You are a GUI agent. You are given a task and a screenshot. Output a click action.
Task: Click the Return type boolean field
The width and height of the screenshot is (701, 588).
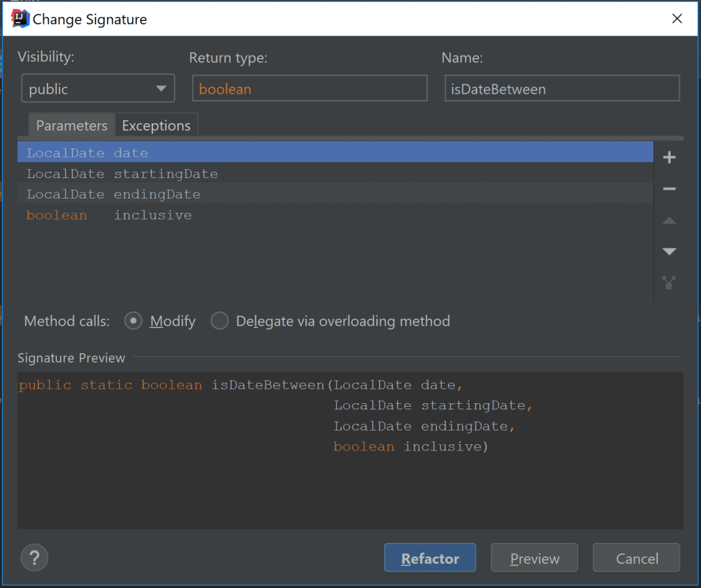309,88
